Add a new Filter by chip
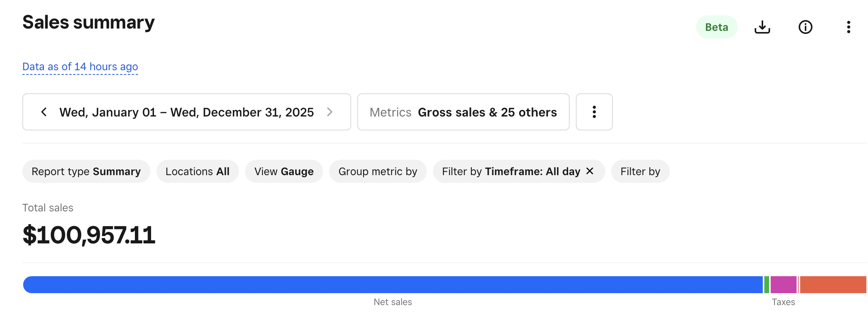This screenshot has width=868, height=314. click(x=640, y=171)
